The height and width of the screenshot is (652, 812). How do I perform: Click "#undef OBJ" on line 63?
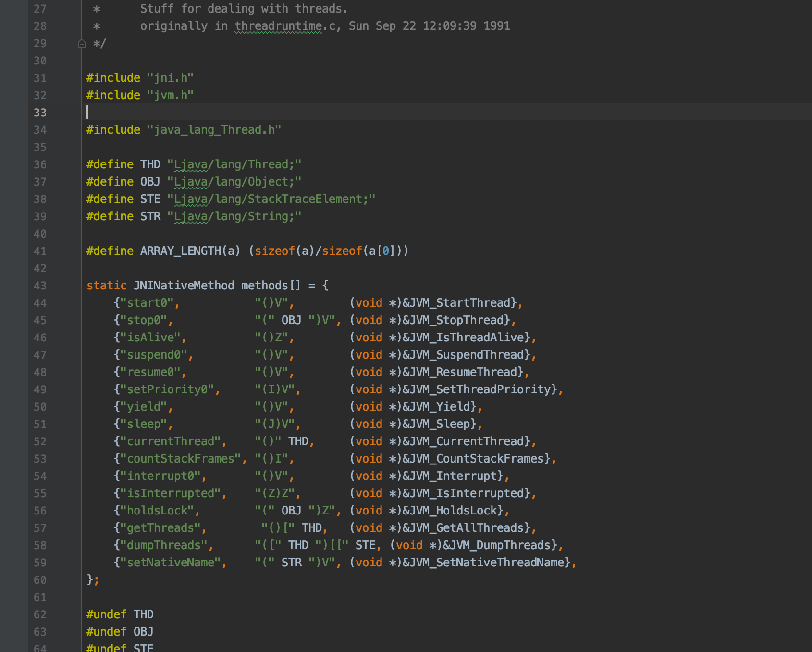120,632
